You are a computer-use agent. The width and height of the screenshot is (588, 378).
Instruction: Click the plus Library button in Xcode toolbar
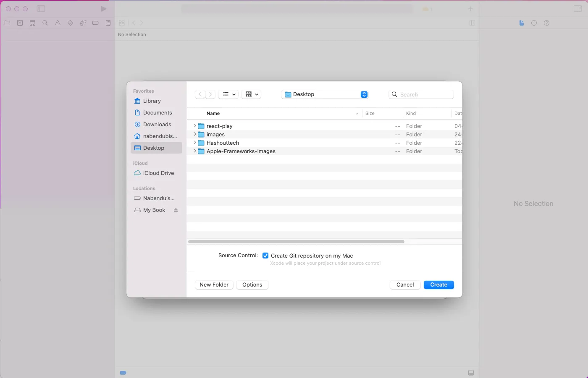point(470,9)
